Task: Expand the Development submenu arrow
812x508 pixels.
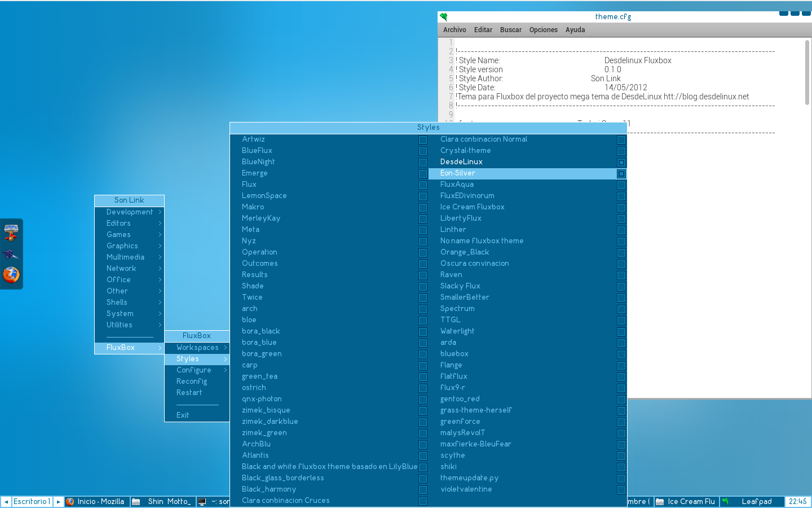Action: [x=160, y=212]
